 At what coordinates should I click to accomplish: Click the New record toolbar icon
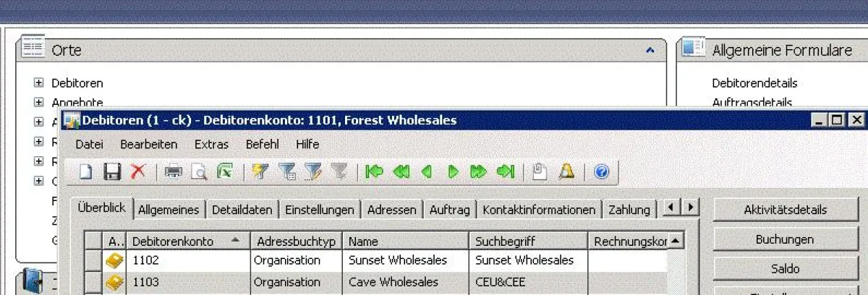point(86,171)
